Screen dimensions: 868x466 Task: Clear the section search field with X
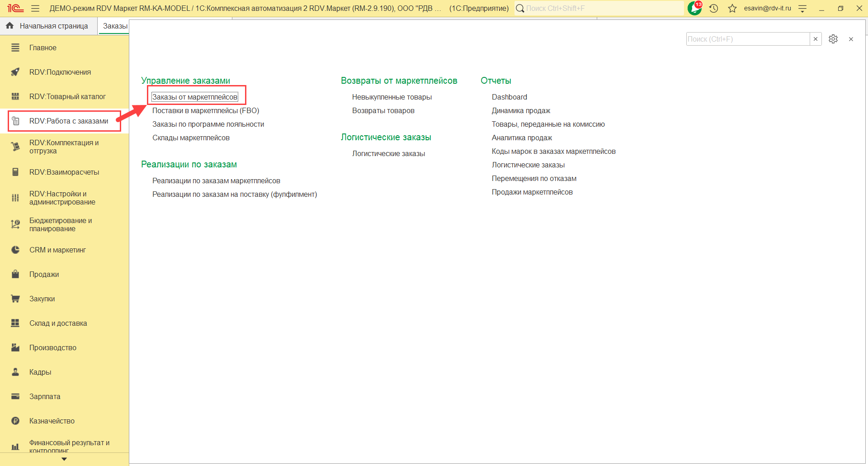point(816,39)
